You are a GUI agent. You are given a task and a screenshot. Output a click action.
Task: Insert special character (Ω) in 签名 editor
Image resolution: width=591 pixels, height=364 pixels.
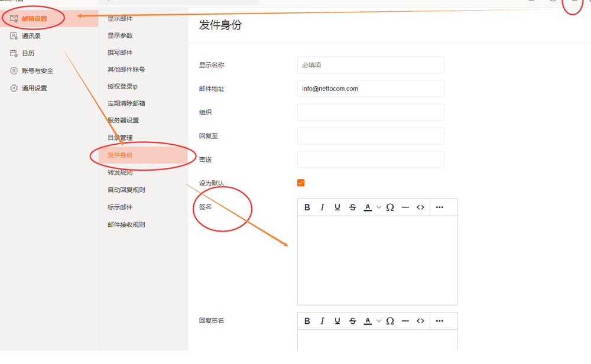coord(390,207)
